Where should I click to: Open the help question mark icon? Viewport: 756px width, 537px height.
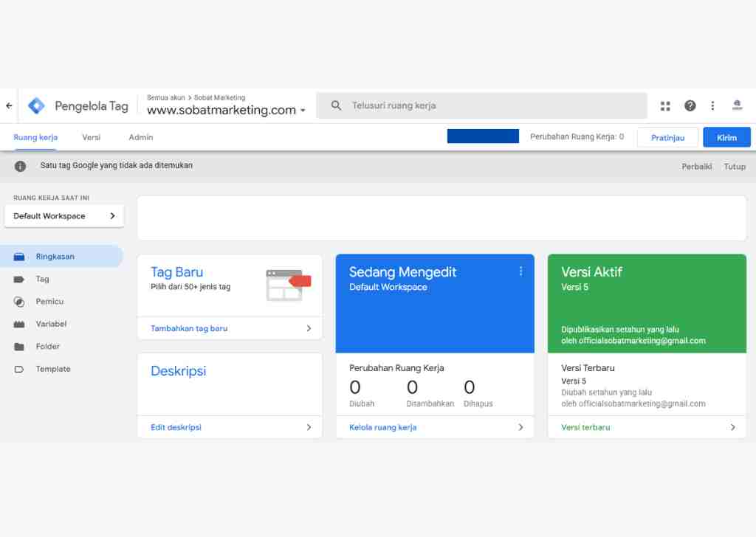click(x=690, y=105)
